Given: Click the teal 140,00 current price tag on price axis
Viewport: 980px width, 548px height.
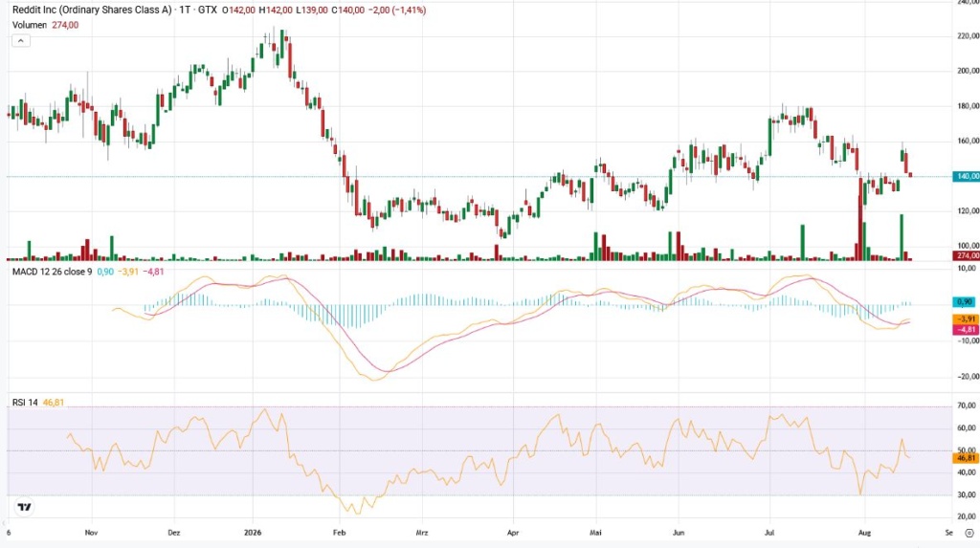Looking at the screenshot, I should pos(966,177).
